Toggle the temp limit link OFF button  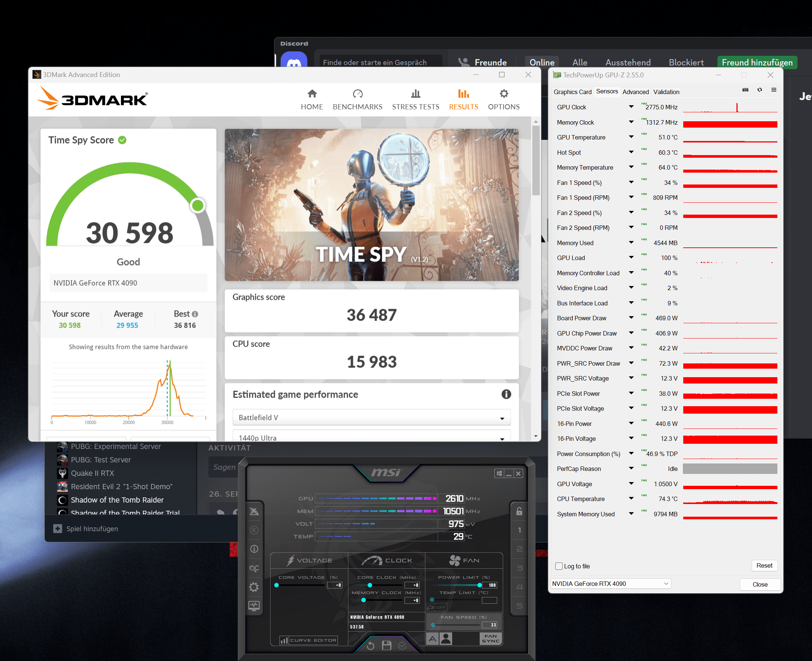point(437,607)
